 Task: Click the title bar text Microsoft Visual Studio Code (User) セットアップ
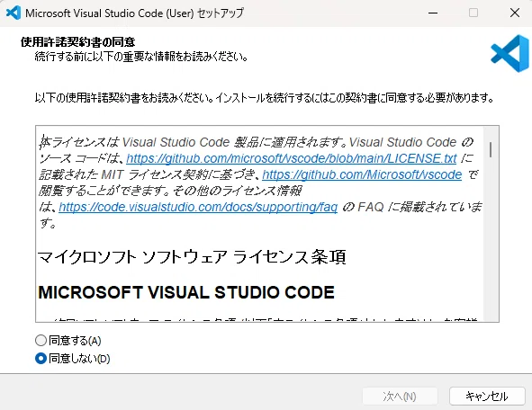(x=134, y=13)
